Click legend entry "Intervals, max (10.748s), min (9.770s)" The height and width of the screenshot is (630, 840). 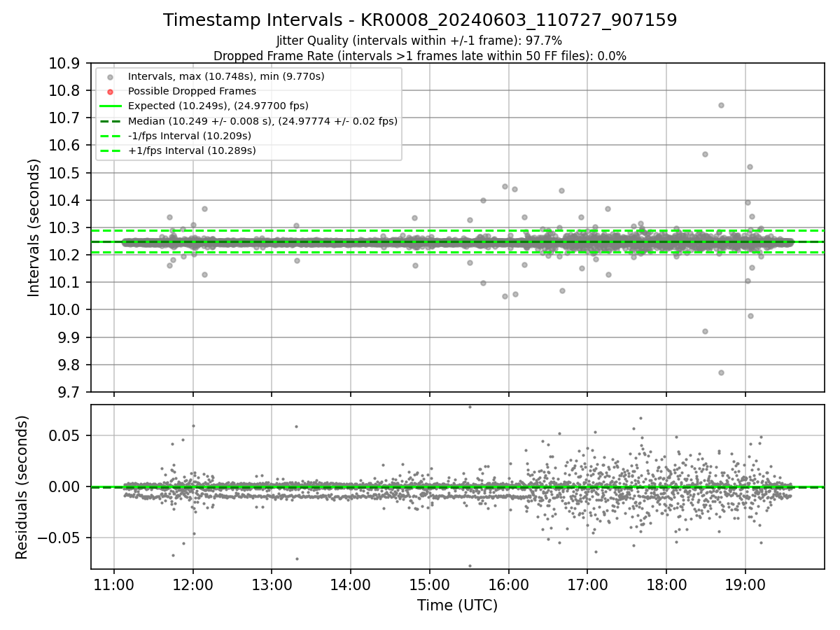coord(226,76)
